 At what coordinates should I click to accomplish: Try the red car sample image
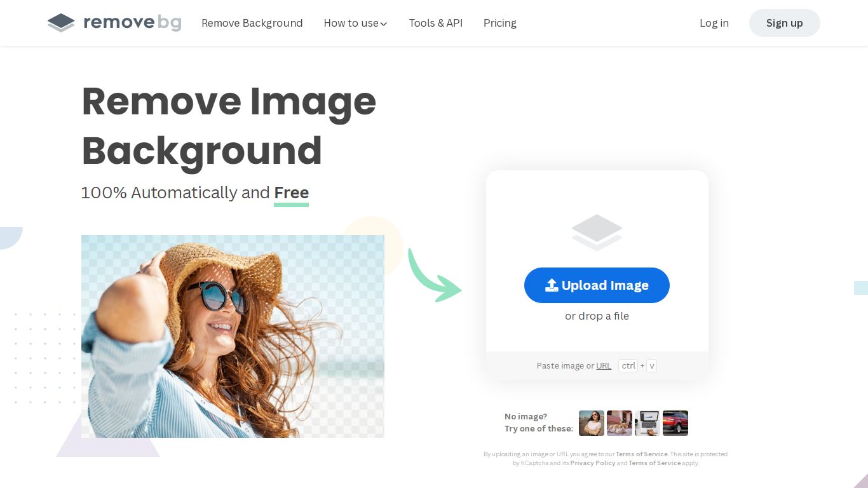pyautogui.click(x=675, y=423)
